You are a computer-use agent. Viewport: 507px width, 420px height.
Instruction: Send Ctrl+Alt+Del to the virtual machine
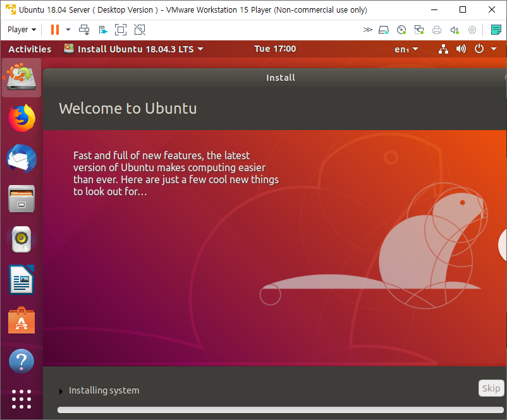click(x=84, y=30)
